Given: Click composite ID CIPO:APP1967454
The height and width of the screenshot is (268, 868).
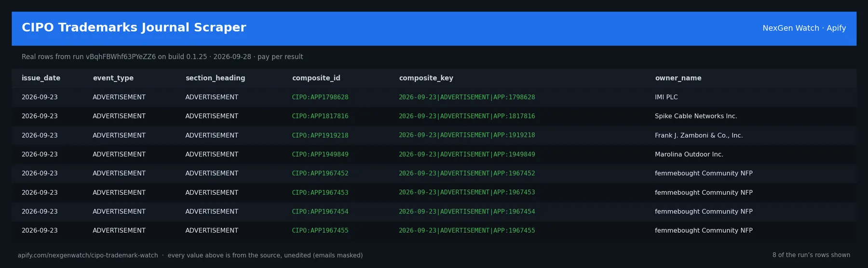Looking at the screenshot, I should click(320, 212).
